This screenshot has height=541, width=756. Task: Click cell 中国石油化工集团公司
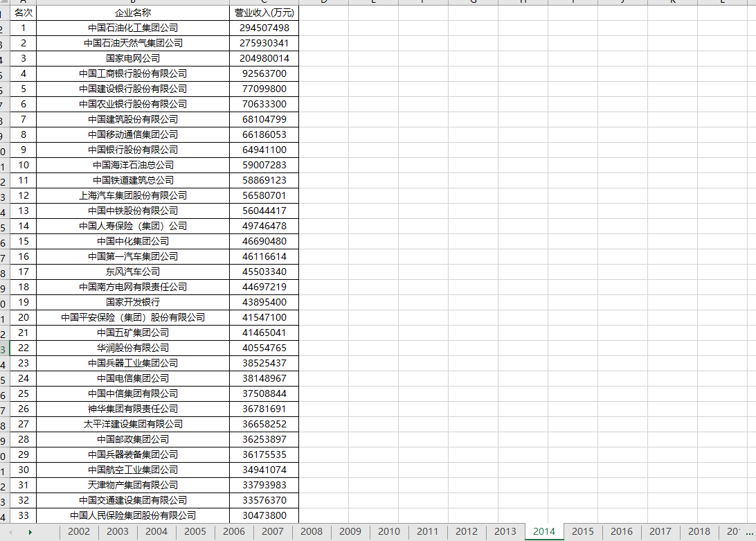click(x=133, y=28)
